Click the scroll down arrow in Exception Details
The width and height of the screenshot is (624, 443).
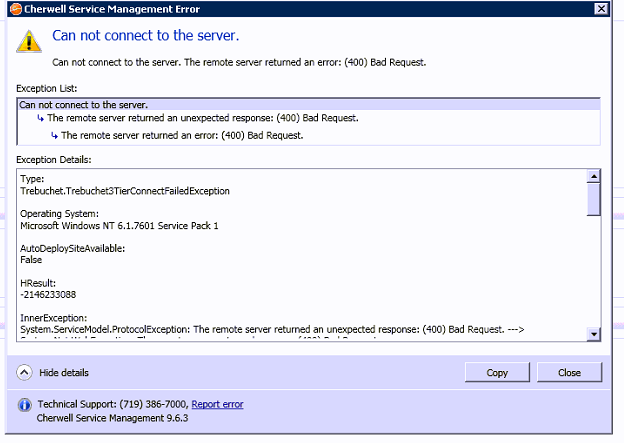coord(593,334)
